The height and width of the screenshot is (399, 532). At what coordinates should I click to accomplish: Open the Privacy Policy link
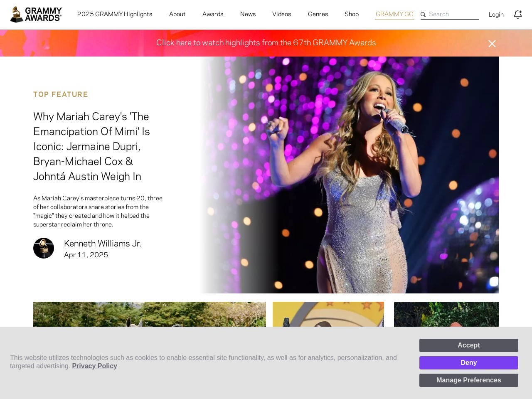[x=95, y=366]
